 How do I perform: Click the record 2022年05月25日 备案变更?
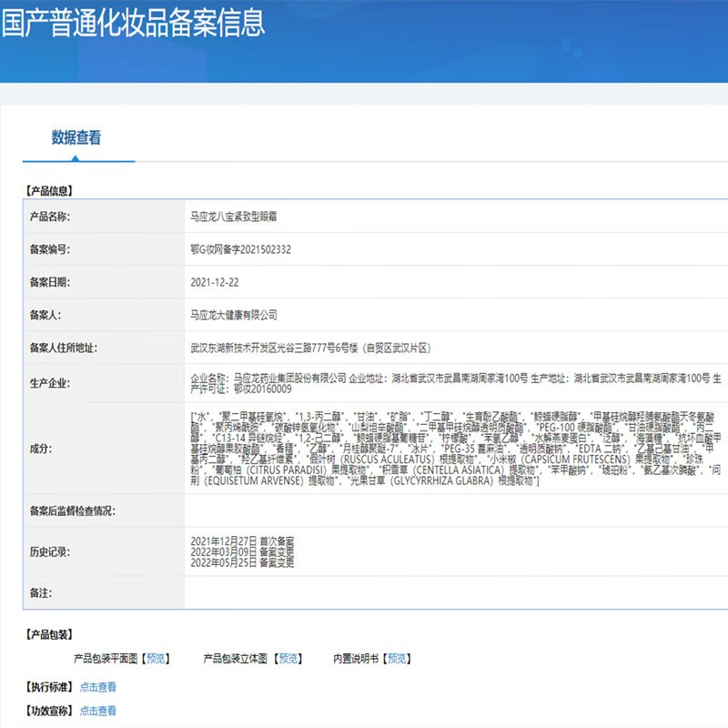(242, 562)
